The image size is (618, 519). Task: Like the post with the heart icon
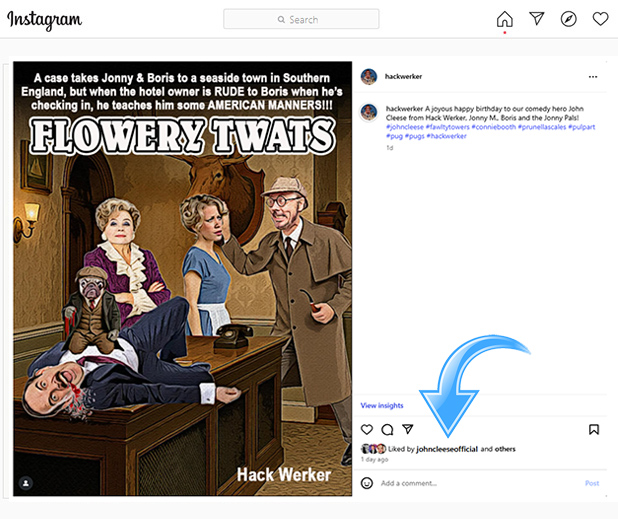[367, 429]
